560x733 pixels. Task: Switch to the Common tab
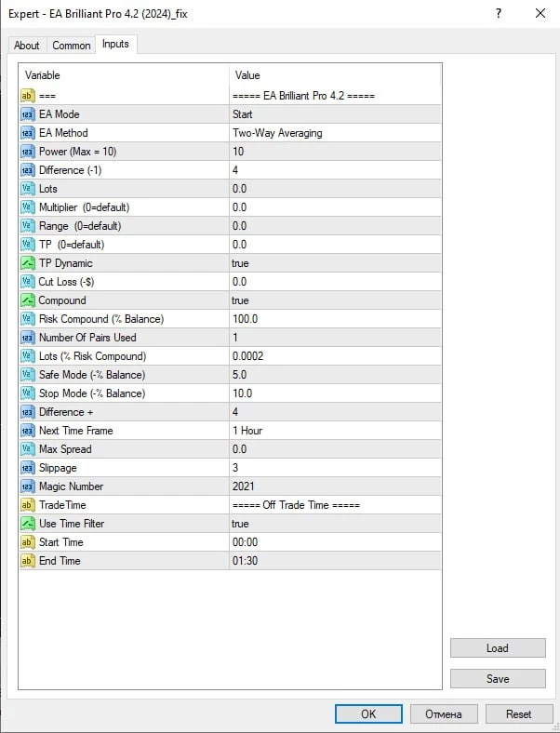pos(72,46)
